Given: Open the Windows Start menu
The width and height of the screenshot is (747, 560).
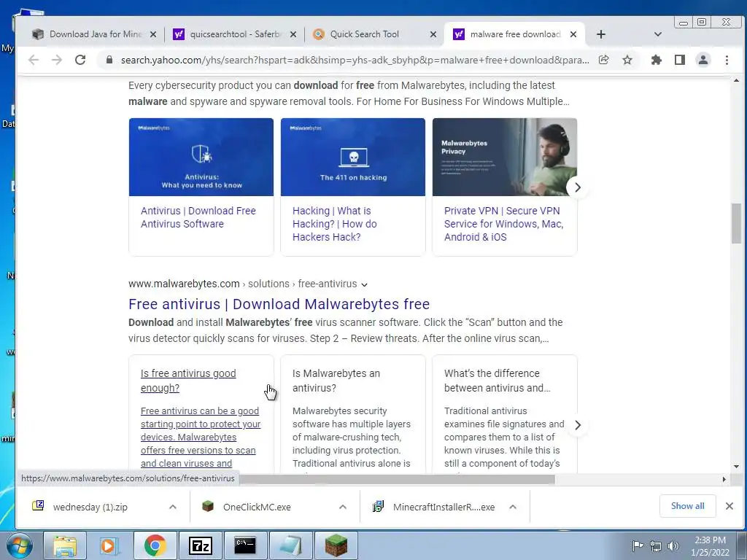Looking at the screenshot, I should click(x=20, y=545).
